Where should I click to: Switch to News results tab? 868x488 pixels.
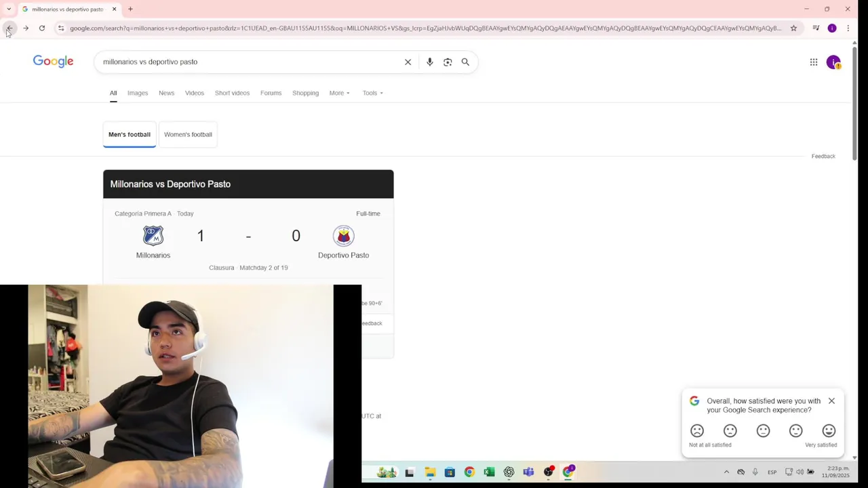[x=166, y=93]
